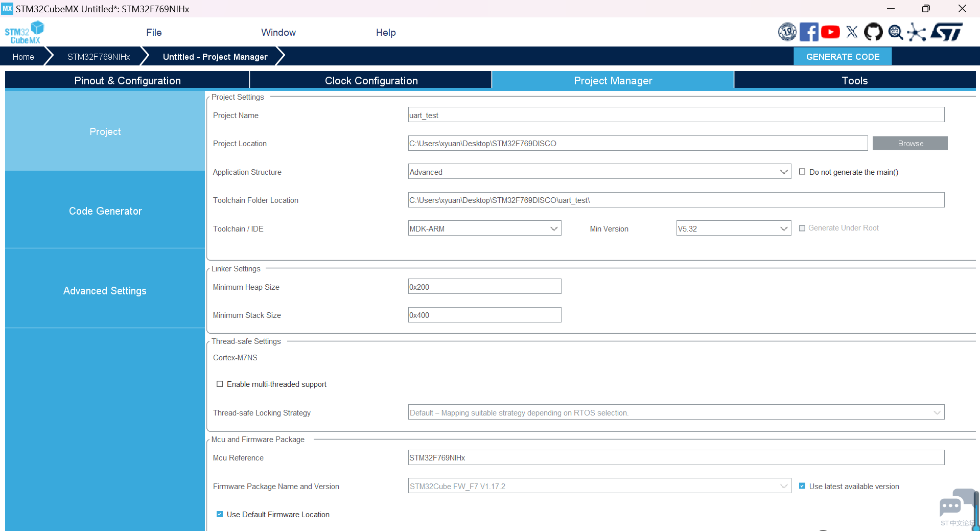Click the MX application title bar icon
980x531 pixels.
(x=7, y=9)
